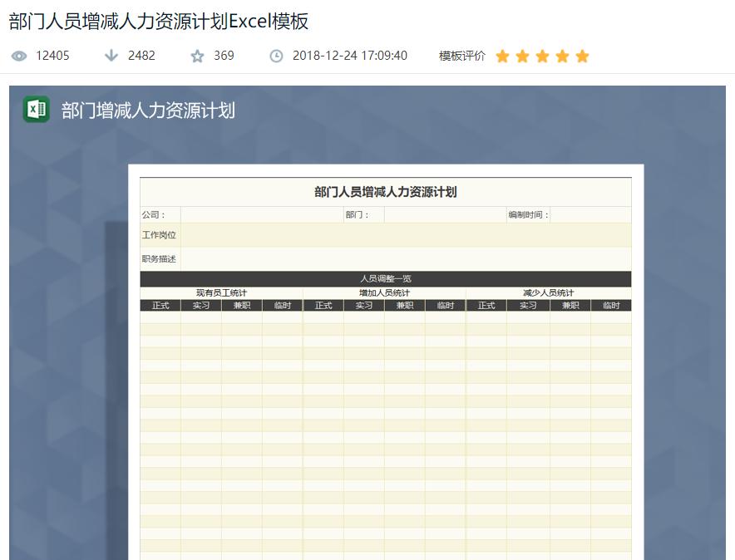The image size is (735, 560).
Task: Click the green Excel logo icon
Action: point(34,108)
